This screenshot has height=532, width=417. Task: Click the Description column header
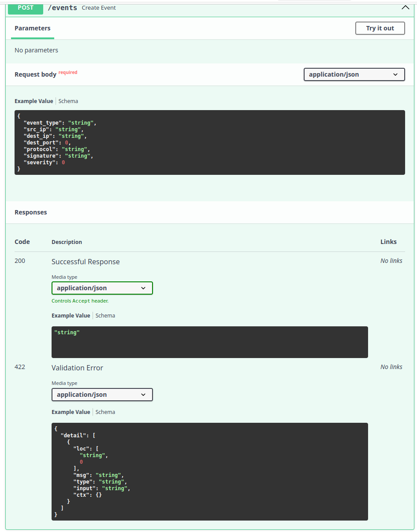67,242
